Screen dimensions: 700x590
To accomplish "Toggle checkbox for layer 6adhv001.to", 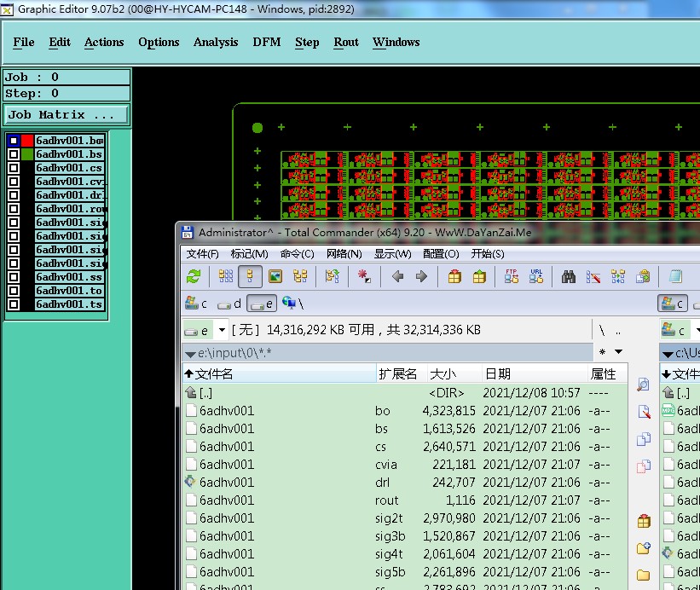I will pos(14,291).
